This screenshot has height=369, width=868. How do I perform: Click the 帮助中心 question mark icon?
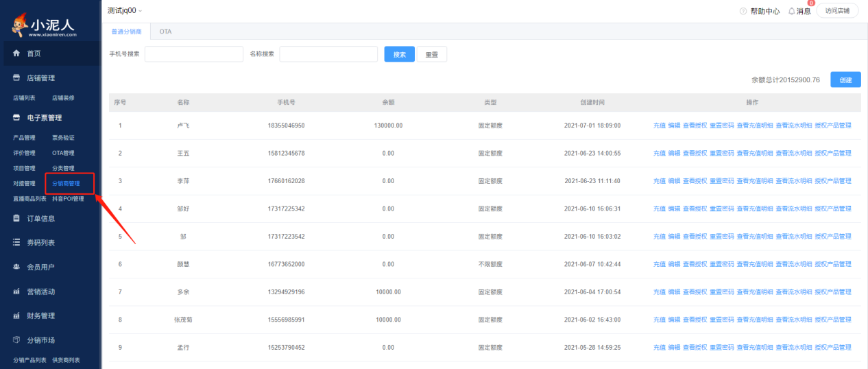pyautogui.click(x=743, y=11)
